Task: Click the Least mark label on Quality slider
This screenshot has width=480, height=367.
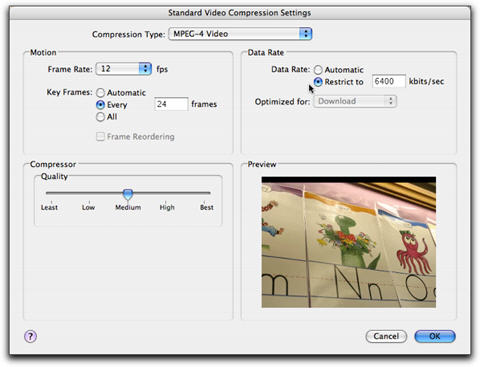Action: (x=49, y=207)
